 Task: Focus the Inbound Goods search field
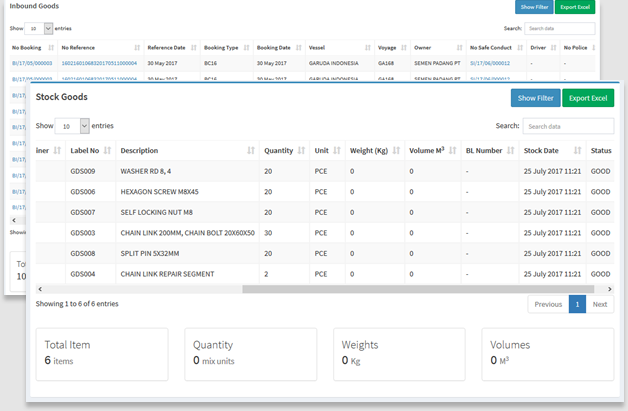click(560, 28)
